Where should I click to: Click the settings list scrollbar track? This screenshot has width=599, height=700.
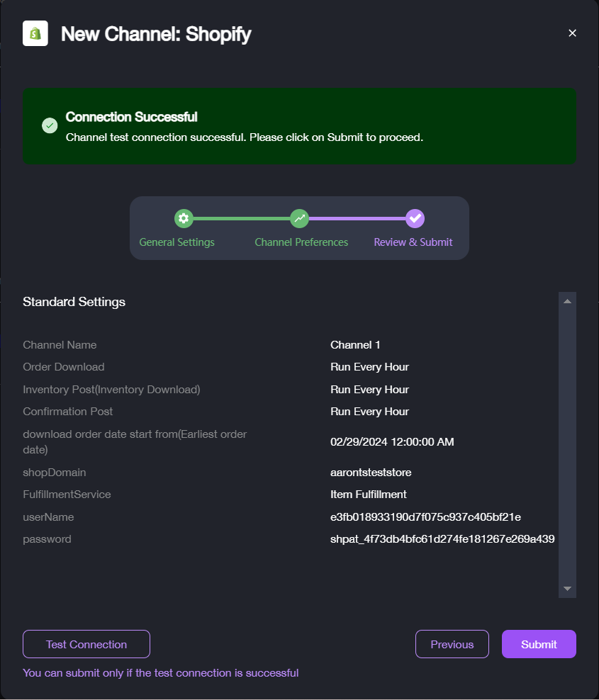[567, 445]
